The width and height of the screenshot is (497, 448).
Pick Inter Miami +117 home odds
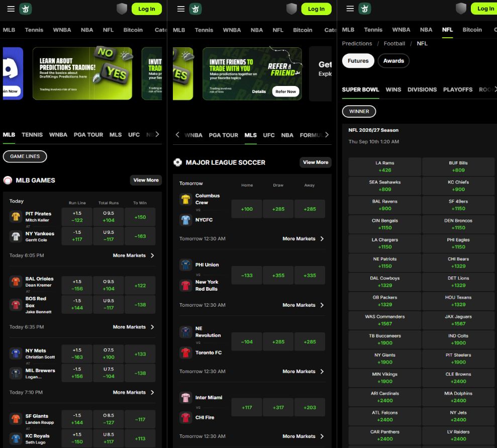click(x=247, y=407)
